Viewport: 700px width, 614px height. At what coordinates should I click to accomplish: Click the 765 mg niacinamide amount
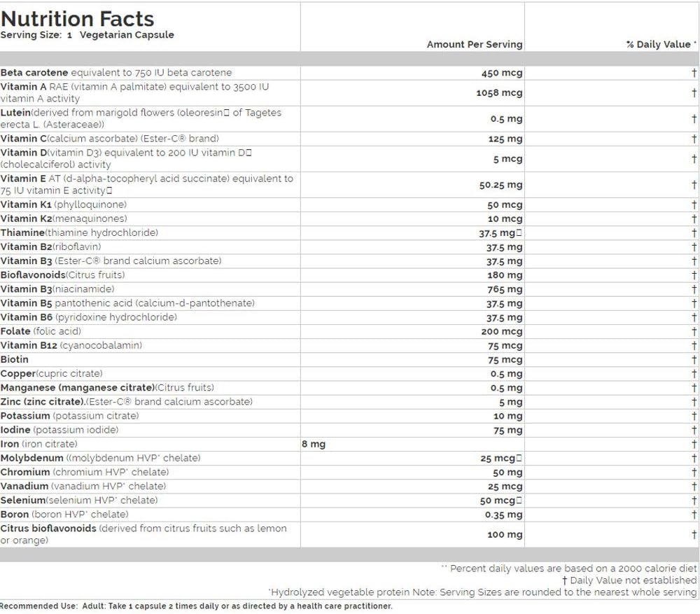point(505,289)
